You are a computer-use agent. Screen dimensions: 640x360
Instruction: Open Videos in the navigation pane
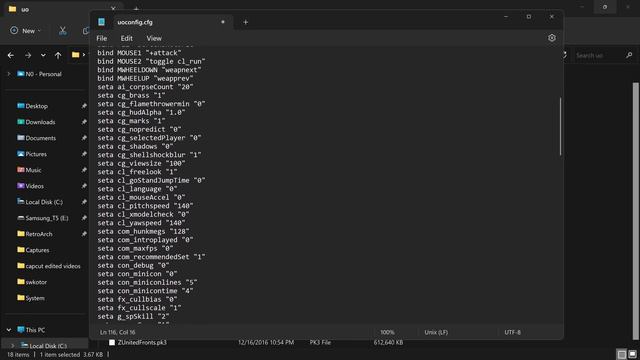(34, 186)
